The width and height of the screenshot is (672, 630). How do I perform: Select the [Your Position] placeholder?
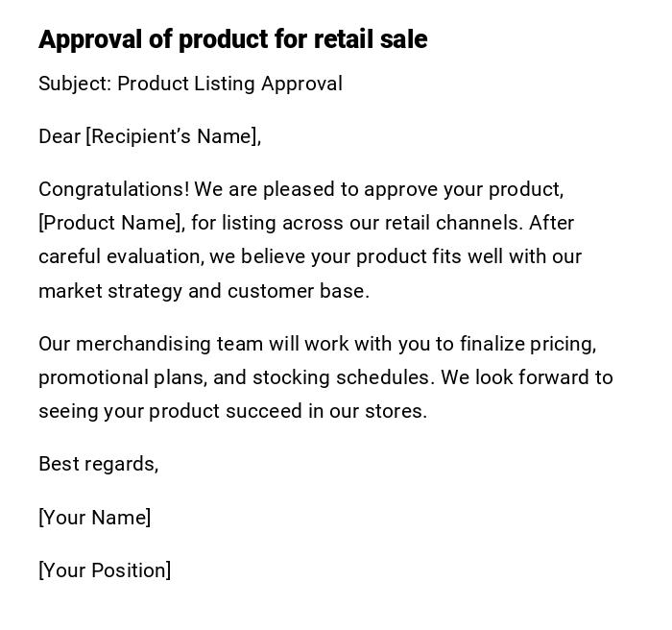105,570
